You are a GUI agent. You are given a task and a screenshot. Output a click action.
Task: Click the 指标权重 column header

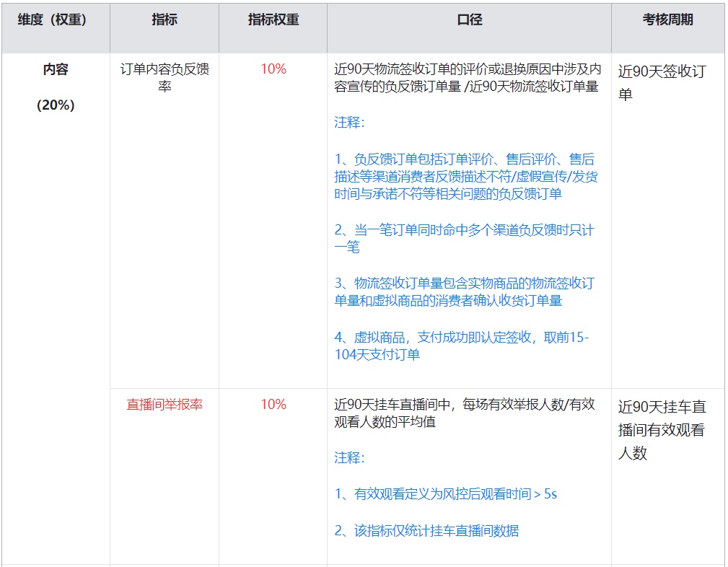click(273, 20)
